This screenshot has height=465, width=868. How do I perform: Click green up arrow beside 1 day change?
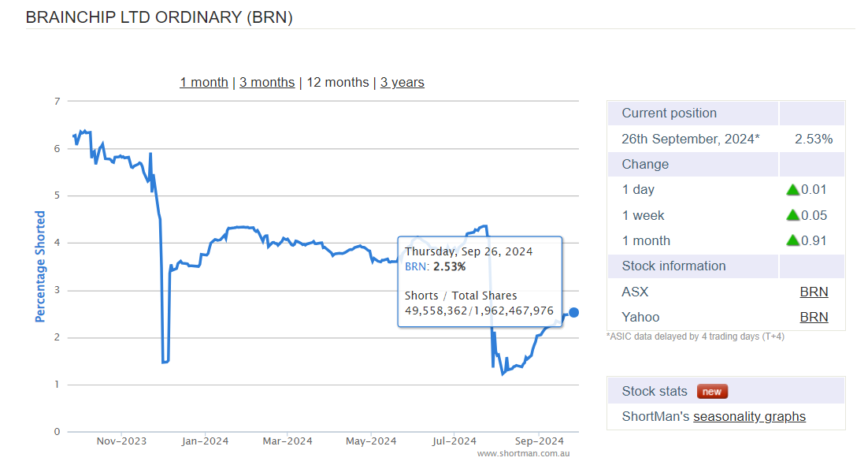tap(792, 190)
